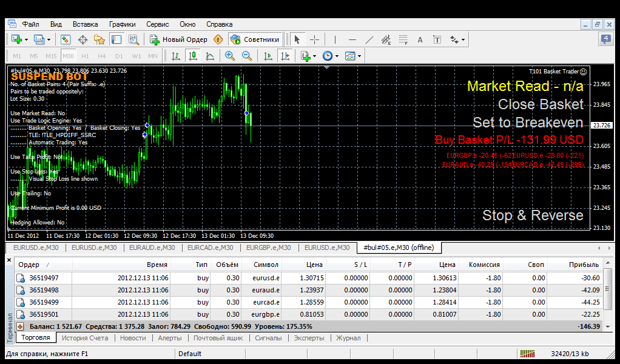The image size is (620, 364).
Task: Open the Журнал terminal tab
Action: [348, 338]
